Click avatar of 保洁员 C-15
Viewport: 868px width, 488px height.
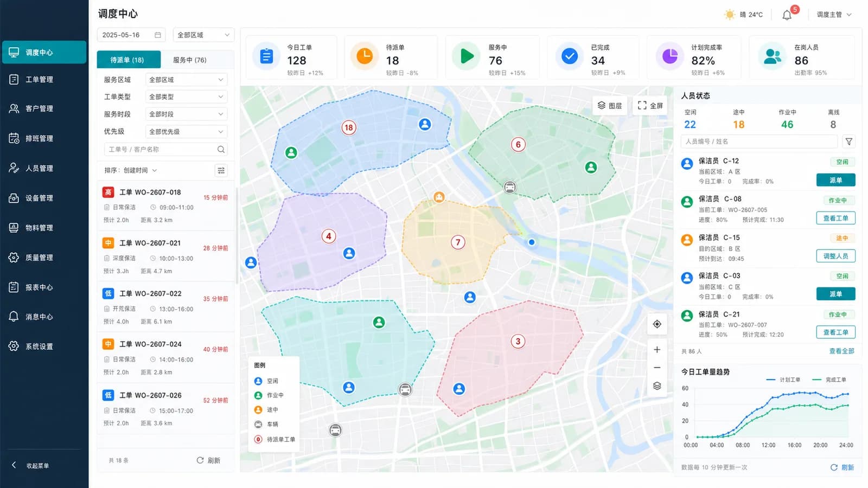(x=687, y=240)
